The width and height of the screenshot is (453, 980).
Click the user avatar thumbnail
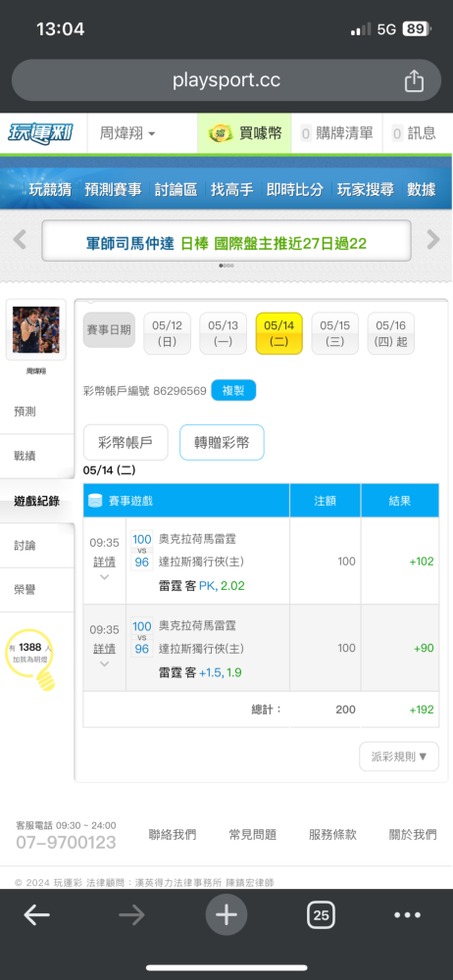[35, 330]
